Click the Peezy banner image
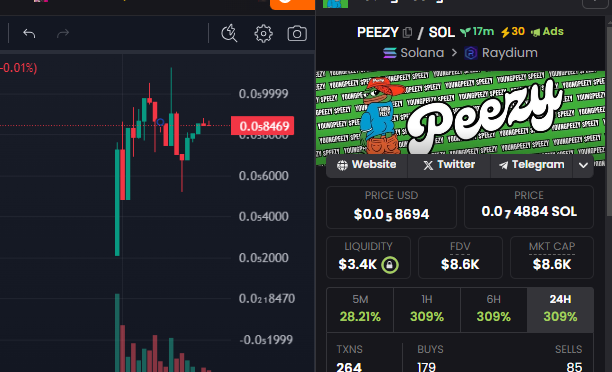This screenshot has width=612, height=372. coord(461,113)
